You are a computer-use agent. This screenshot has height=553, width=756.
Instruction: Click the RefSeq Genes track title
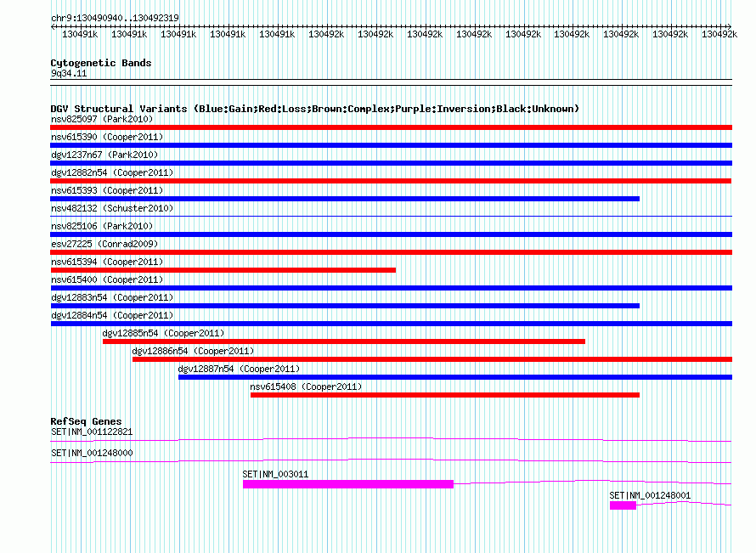click(86, 420)
